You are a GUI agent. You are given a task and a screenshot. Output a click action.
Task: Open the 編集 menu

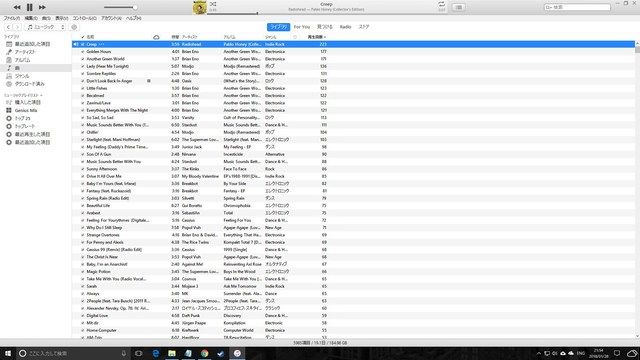pos(31,18)
